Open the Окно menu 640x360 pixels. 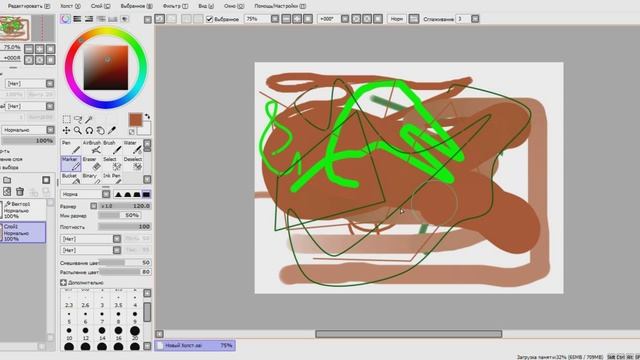coord(234,6)
